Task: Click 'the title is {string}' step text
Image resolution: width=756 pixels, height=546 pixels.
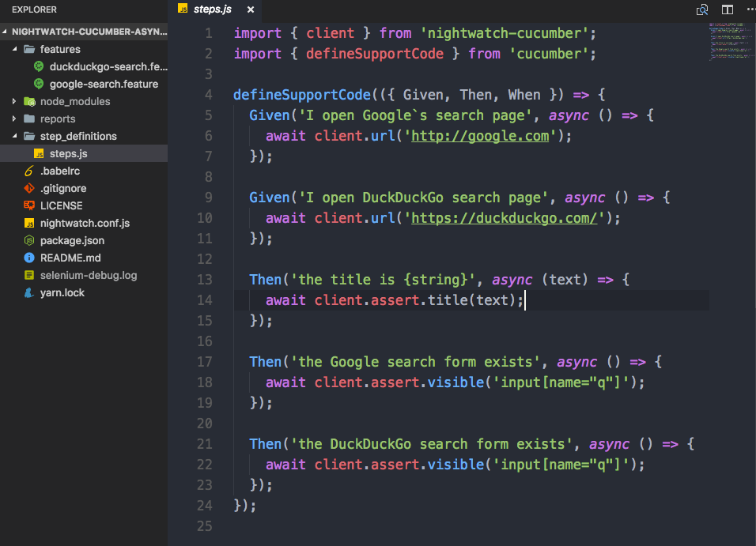Action: pyautogui.click(x=384, y=280)
